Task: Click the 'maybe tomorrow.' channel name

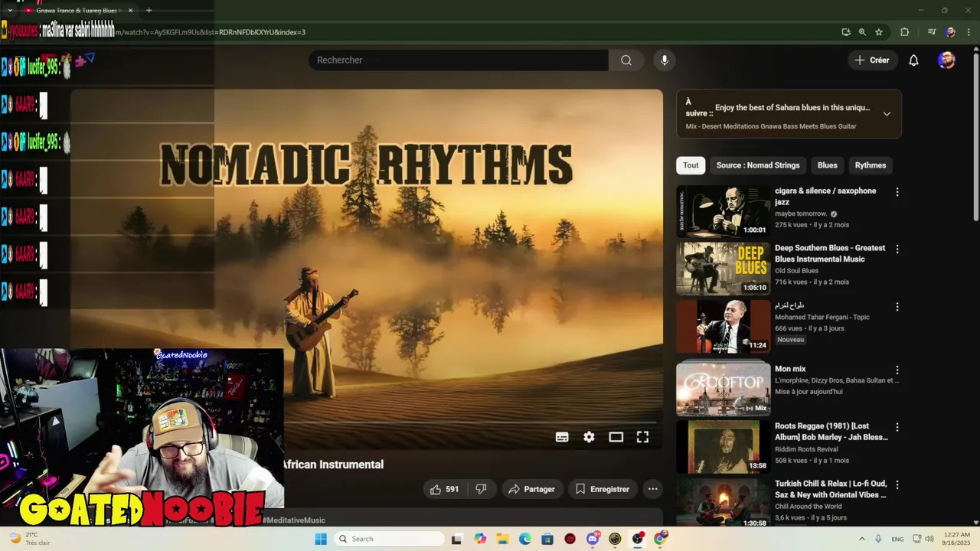Action: (801, 214)
